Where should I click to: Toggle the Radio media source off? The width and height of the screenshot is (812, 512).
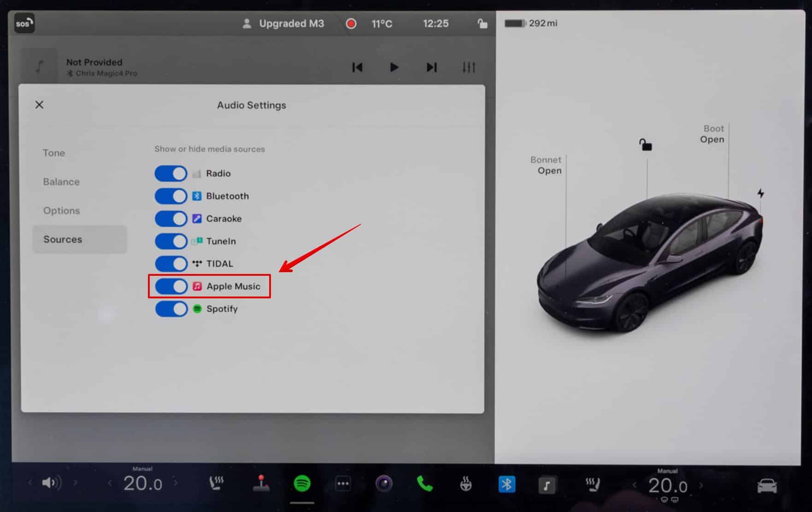pos(171,174)
